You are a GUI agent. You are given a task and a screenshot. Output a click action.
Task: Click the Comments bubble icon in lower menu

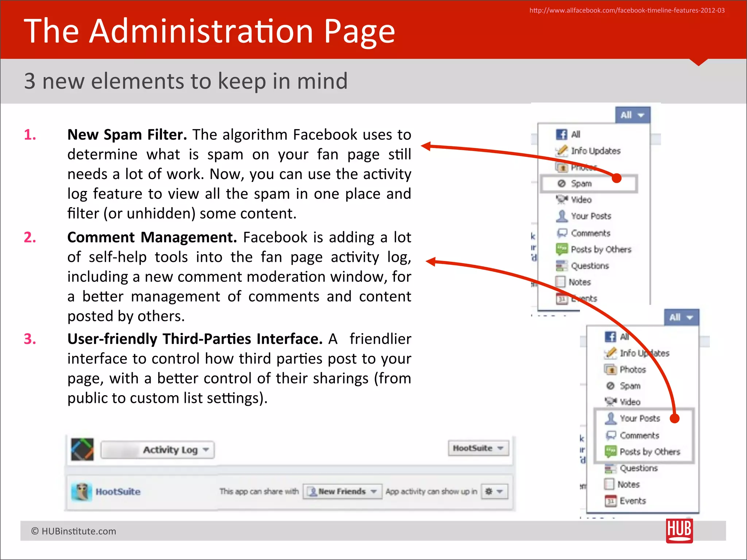click(x=611, y=435)
